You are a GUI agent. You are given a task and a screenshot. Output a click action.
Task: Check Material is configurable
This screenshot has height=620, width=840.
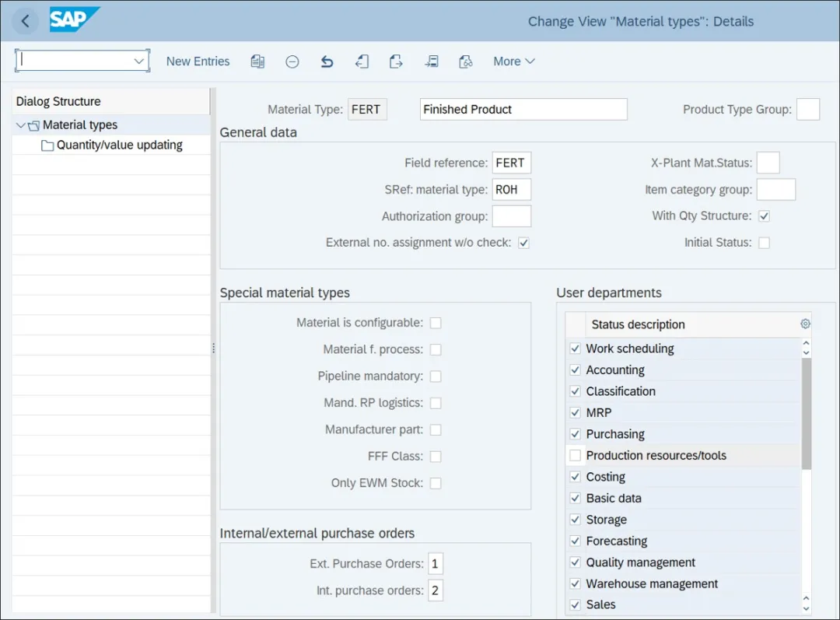(436, 323)
